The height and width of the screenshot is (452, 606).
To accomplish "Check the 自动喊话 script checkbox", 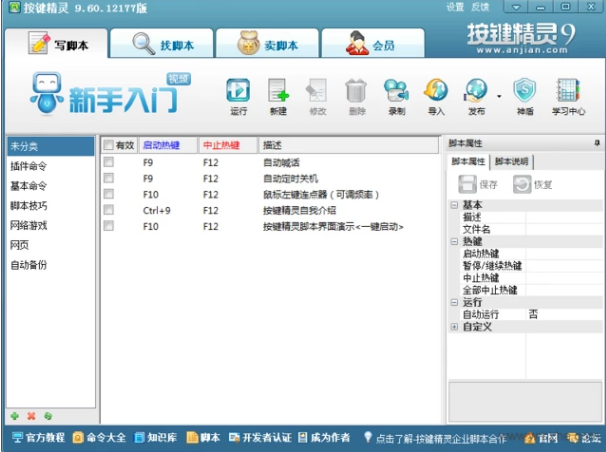I will click(x=109, y=162).
